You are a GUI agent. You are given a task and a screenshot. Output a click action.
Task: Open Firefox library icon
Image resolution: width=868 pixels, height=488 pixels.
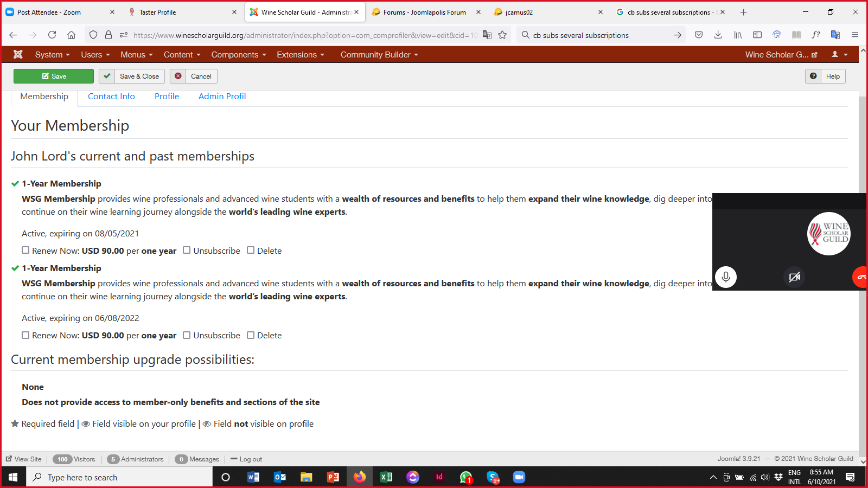pos(738,35)
